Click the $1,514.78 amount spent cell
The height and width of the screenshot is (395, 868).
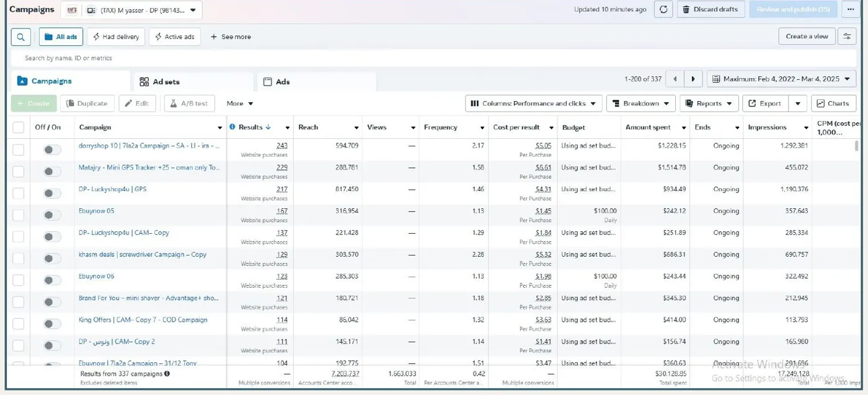(672, 167)
